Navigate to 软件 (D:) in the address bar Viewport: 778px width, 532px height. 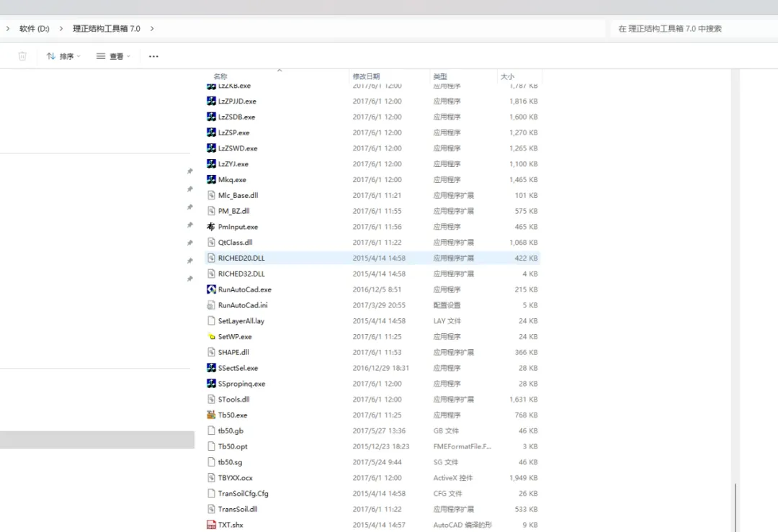coord(35,29)
